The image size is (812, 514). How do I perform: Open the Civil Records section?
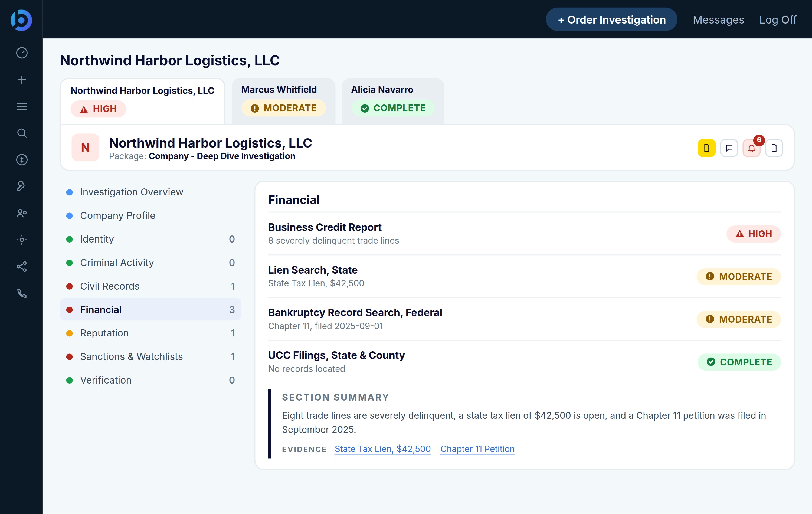tap(150, 286)
